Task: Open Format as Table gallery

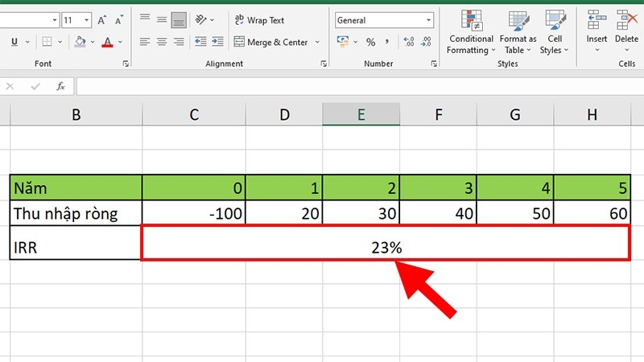Action: (518, 32)
